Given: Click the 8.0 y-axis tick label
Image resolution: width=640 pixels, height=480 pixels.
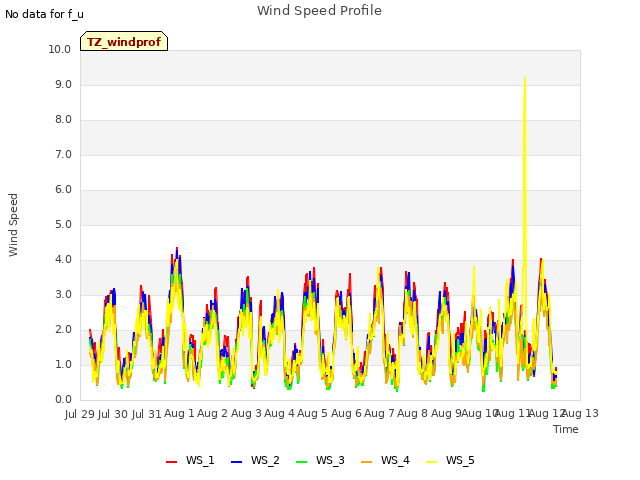Looking at the screenshot, I should tap(63, 120).
